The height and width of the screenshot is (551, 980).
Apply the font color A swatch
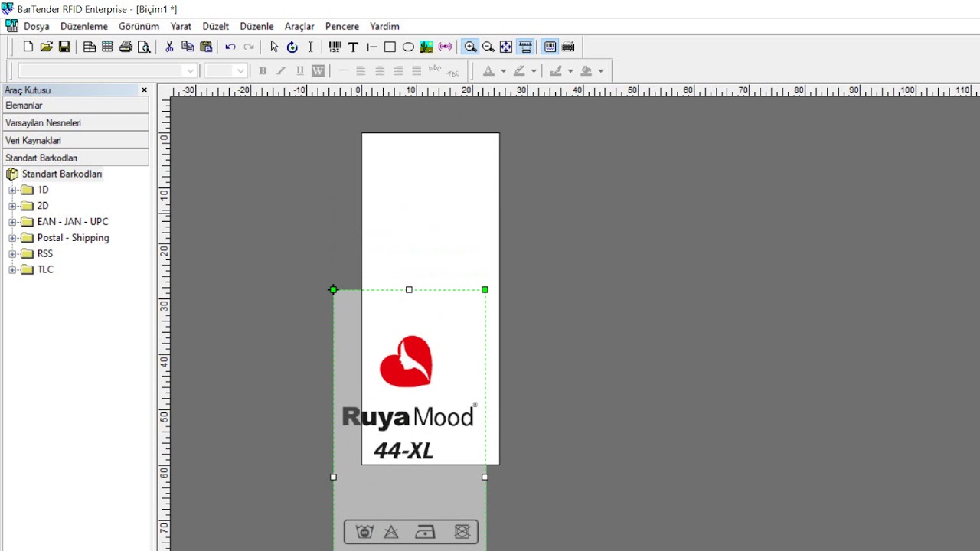[488, 70]
